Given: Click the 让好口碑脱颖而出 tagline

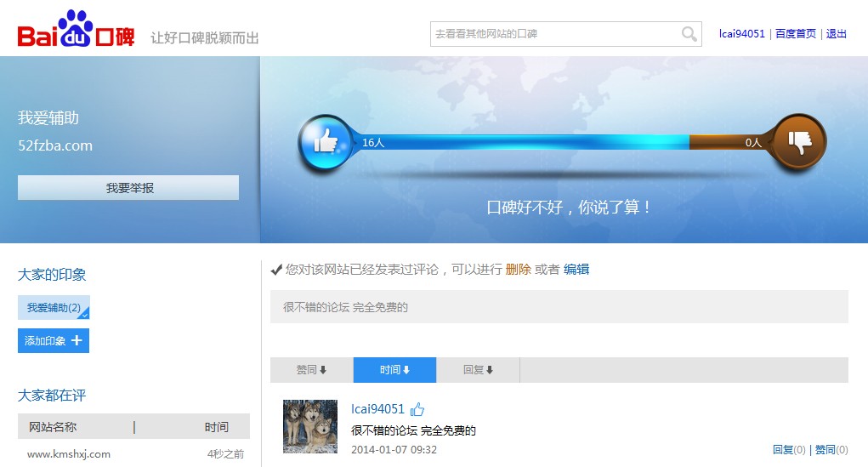Looking at the screenshot, I should click(x=205, y=38).
